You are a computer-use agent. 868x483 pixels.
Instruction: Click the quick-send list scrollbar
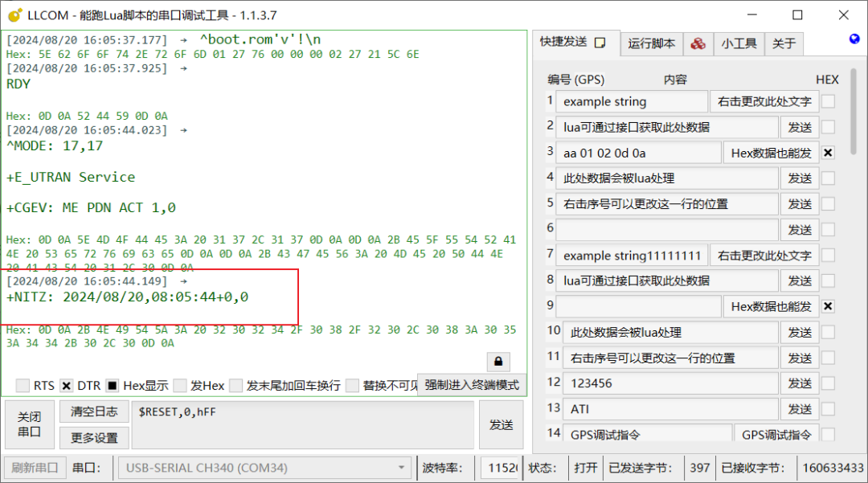point(854,111)
